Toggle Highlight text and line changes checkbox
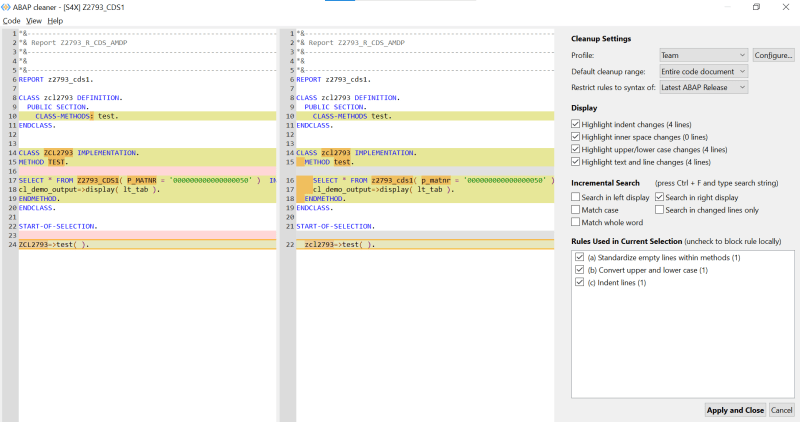Viewport: 800px width, 422px height. pos(576,162)
